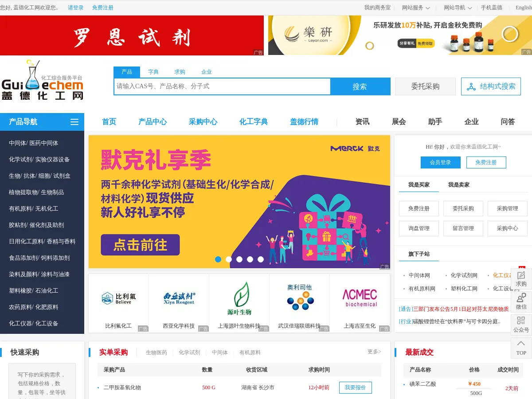Image resolution: width=532 pixels, height=399 pixels.
Task: Select the last carousel indicator dot
Action: click(261, 259)
